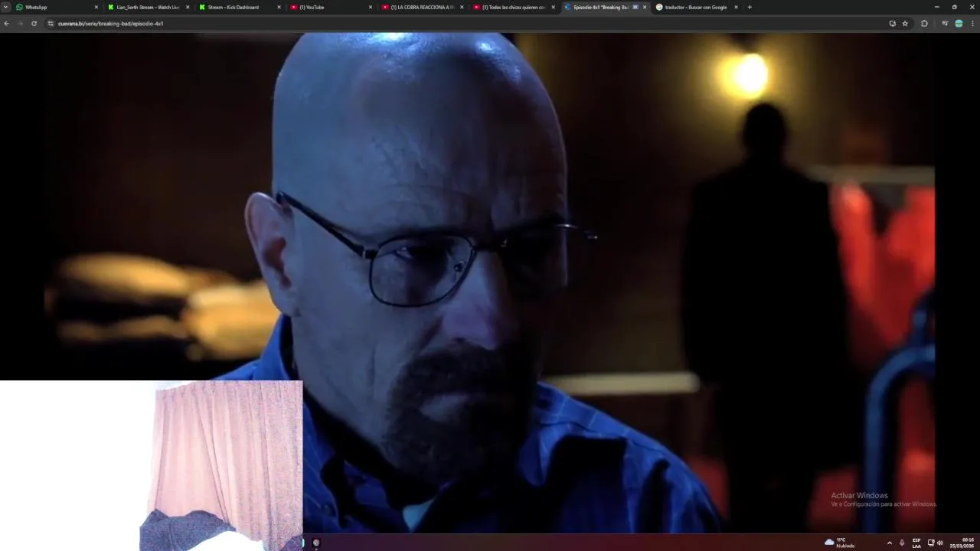Viewport: 980px width, 551px height.
Task: View site information icon in address bar
Action: coord(51,23)
